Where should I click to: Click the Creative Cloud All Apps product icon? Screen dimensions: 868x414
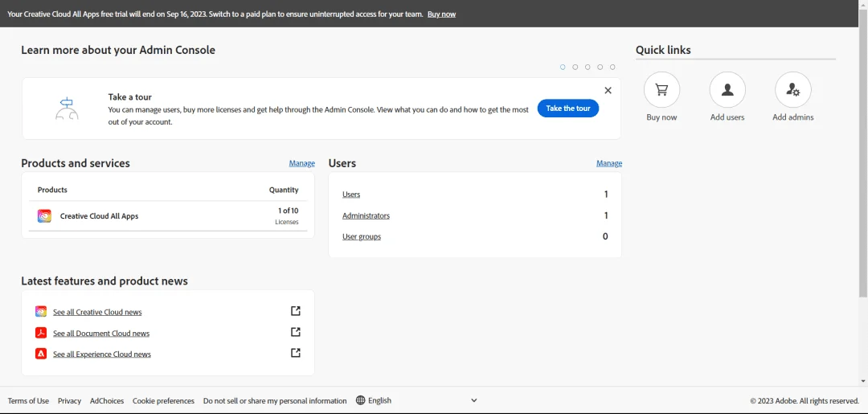coord(45,216)
